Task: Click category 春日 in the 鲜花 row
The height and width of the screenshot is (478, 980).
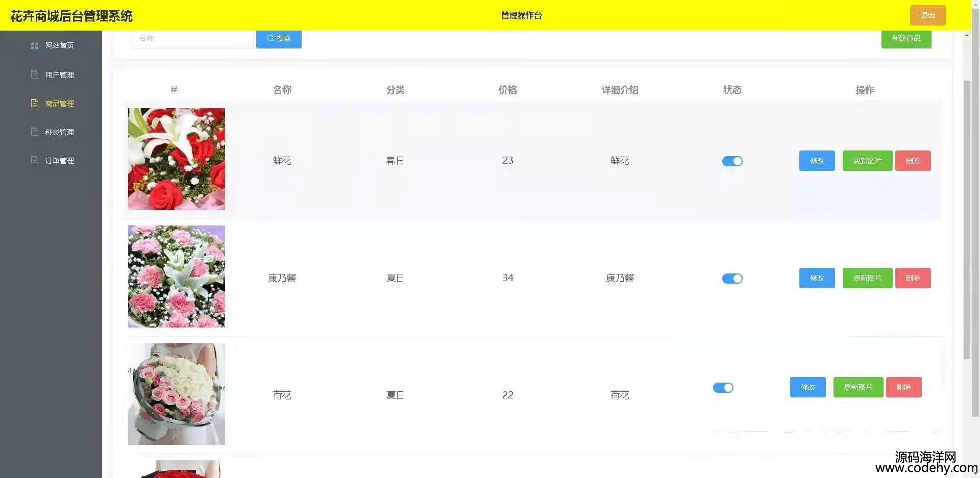Action: click(395, 161)
